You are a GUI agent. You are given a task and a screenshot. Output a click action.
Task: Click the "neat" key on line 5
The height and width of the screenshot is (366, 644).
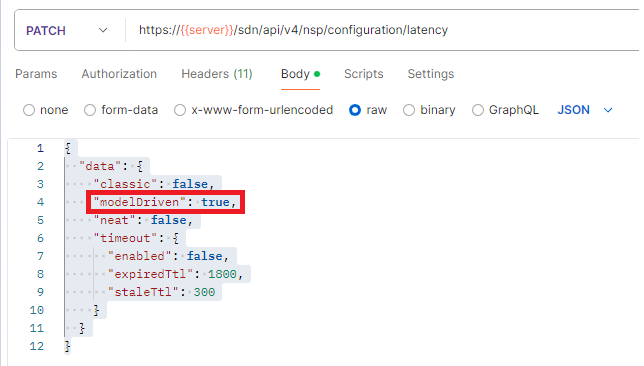pyautogui.click(x=115, y=220)
